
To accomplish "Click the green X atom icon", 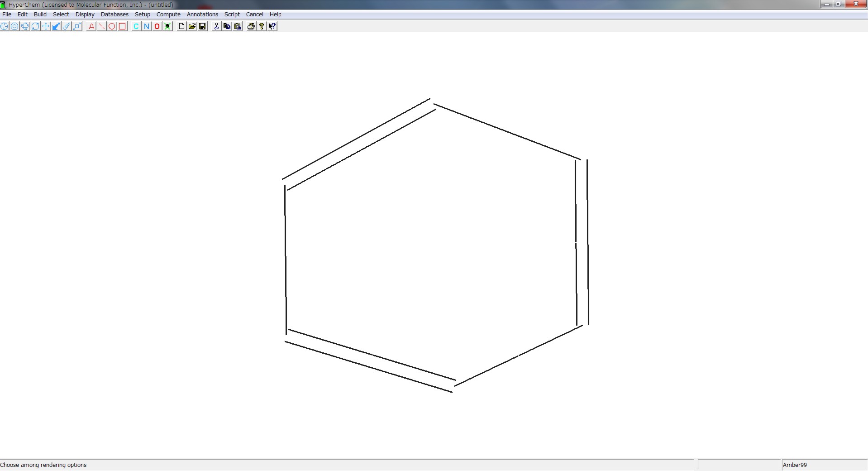I will [167, 26].
